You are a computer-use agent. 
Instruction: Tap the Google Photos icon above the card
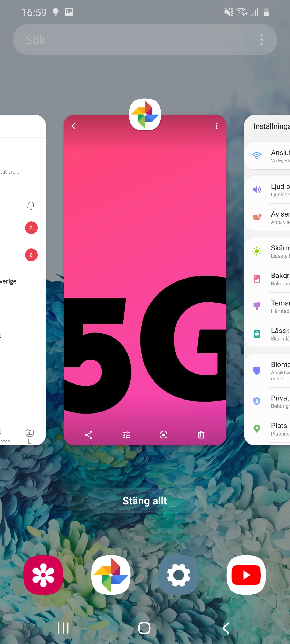(145, 115)
